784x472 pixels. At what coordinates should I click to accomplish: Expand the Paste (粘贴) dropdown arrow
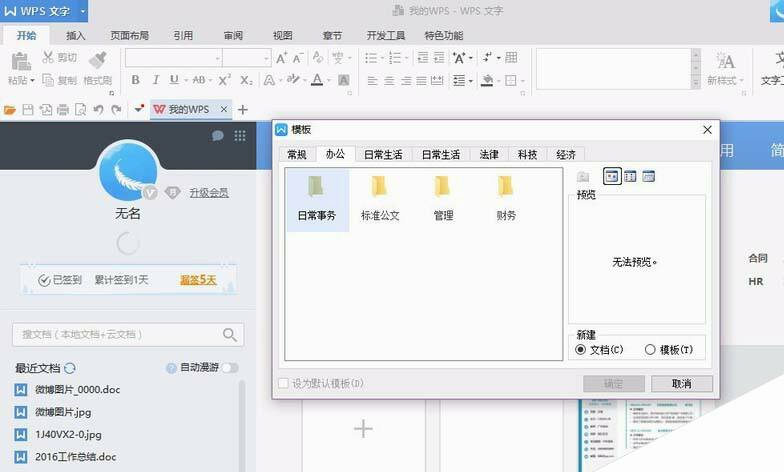coord(32,80)
